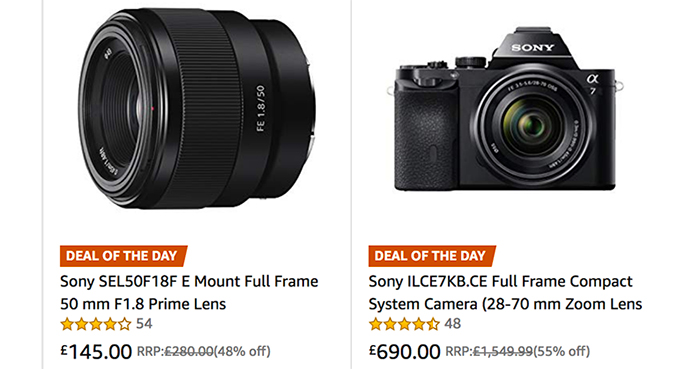Click the half star on camera rating

click(x=433, y=324)
